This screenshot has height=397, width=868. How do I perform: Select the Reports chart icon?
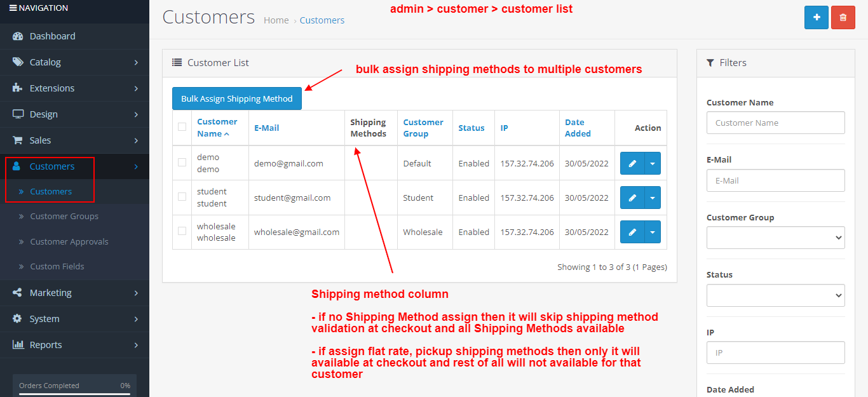[17, 344]
